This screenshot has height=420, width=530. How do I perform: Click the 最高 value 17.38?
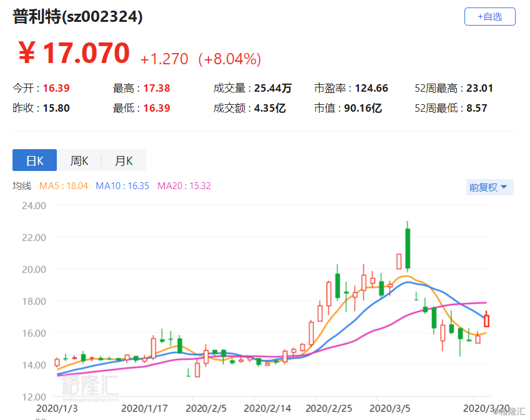[x=157, y=88]
